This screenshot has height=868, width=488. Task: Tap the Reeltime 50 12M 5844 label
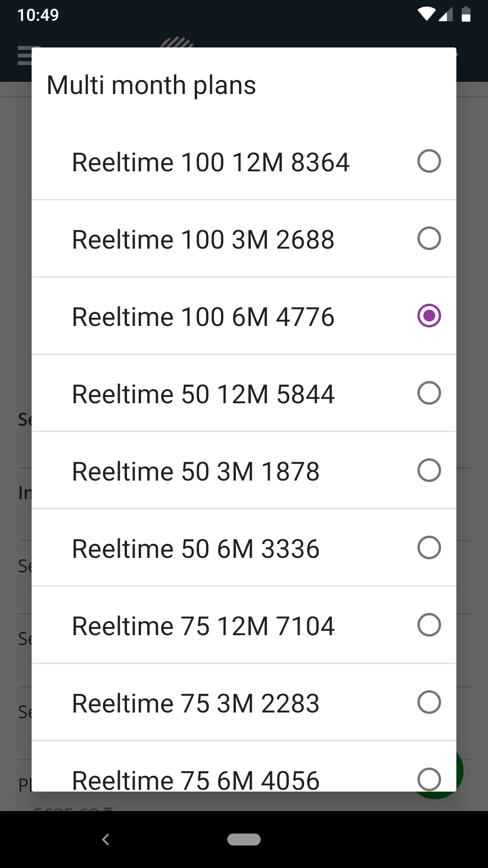(x=203, y=394)
